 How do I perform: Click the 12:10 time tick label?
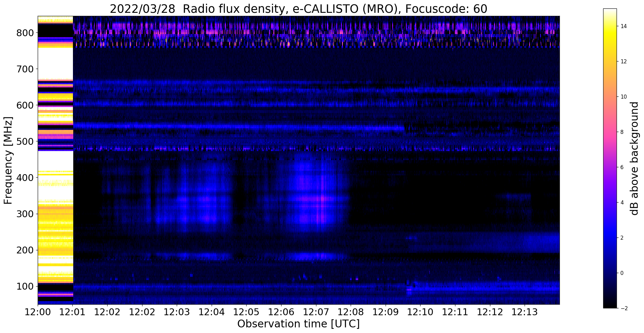[420, 312]
